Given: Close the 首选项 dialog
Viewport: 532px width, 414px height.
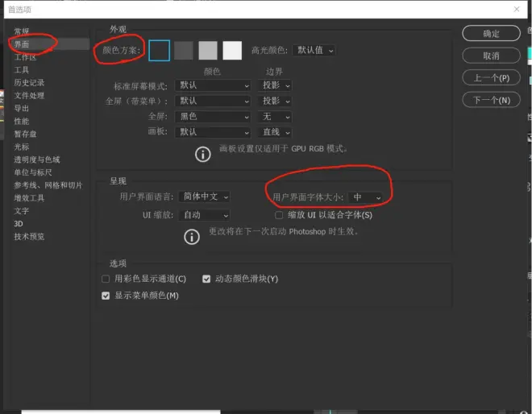Looking at the screenshot, I should pos(517,9).
